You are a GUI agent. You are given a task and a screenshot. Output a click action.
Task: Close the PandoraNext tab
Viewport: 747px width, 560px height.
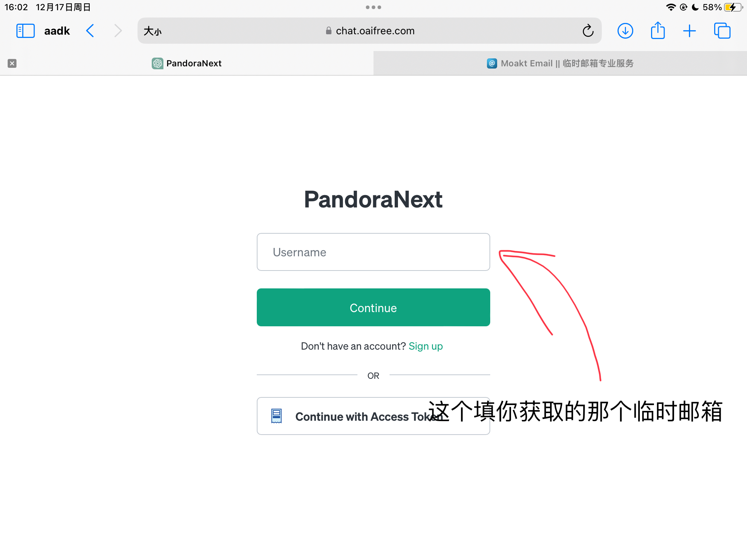[12, 63]
